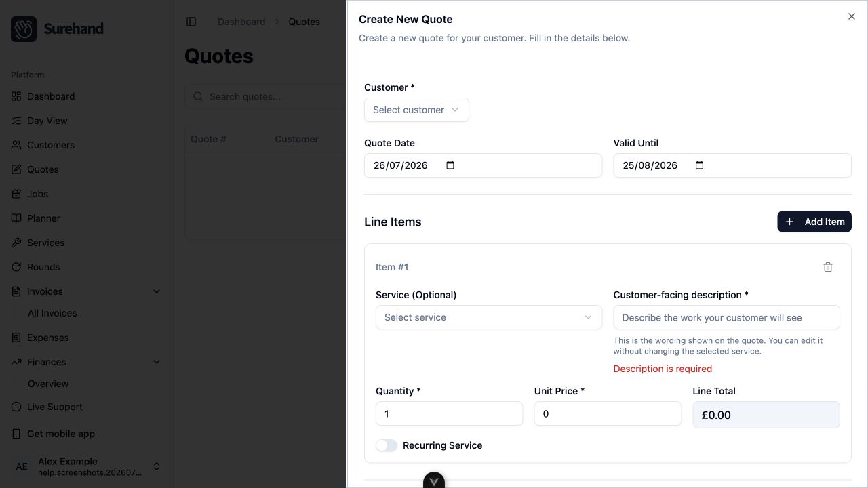The image size is (868, 488).
Task: Click the Unit Price input field
Action: 608,413
